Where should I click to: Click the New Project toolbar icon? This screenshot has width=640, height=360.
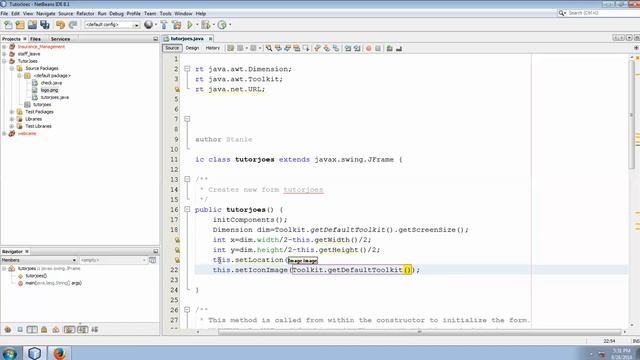(x=20, y=25)
